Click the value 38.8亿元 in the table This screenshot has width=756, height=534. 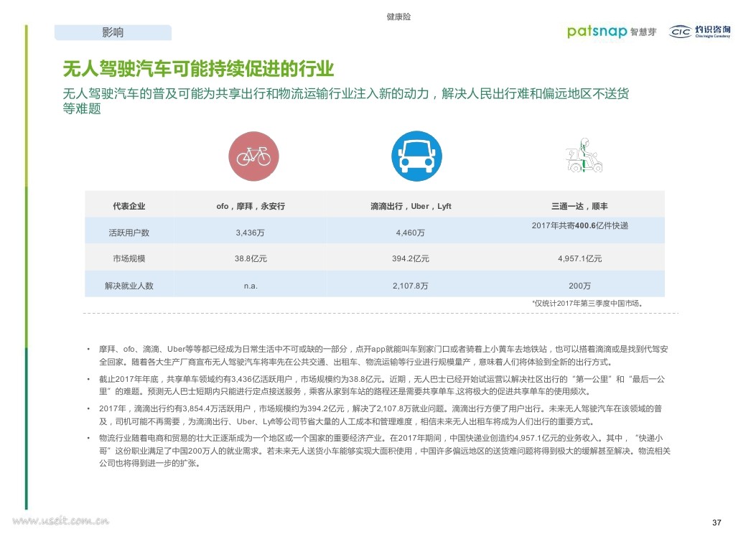pyautogui.click(x=251, y=259)
